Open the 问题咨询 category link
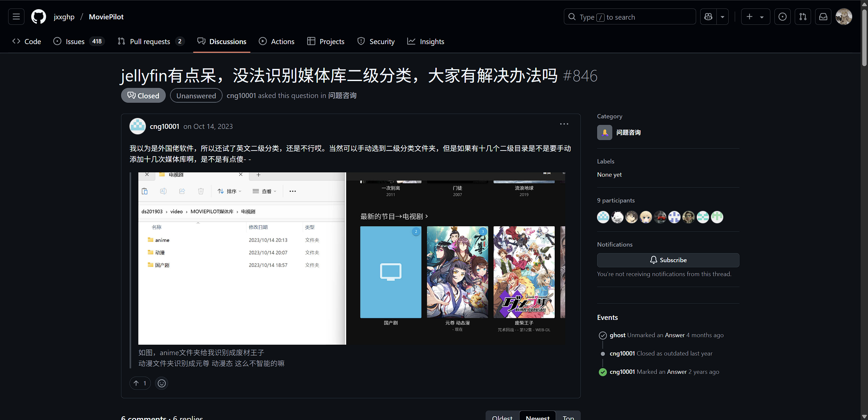 (628, 132)
